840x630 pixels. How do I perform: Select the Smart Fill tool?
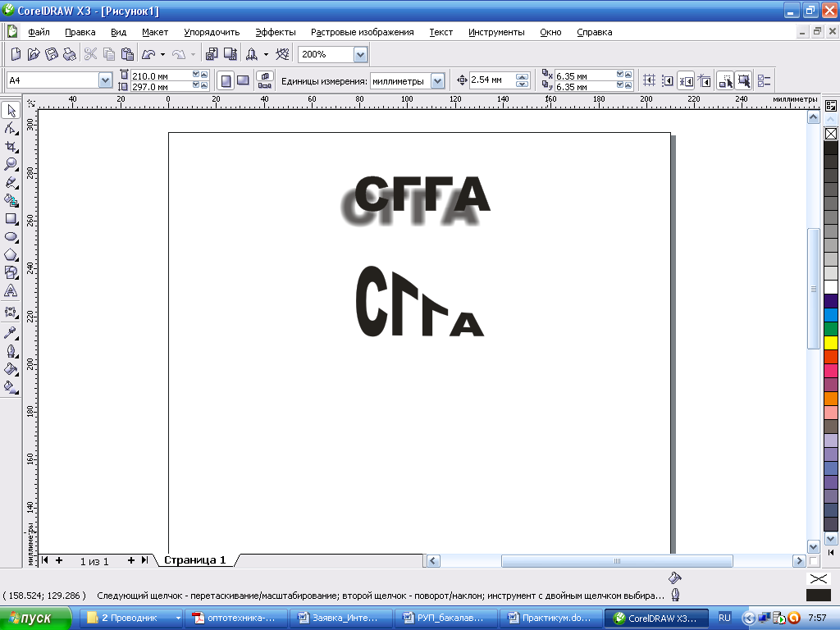[11, 201]
